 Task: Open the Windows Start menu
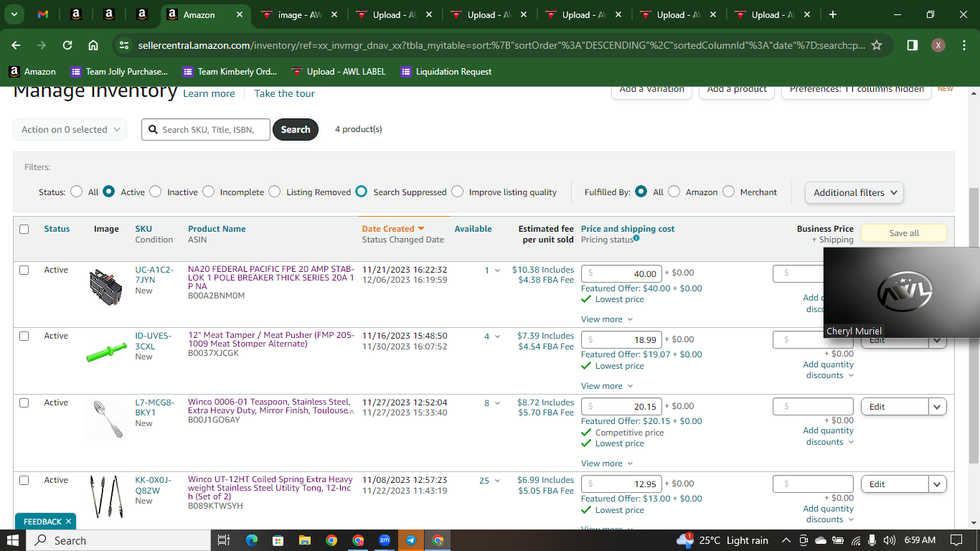click(x=14, y=540)
